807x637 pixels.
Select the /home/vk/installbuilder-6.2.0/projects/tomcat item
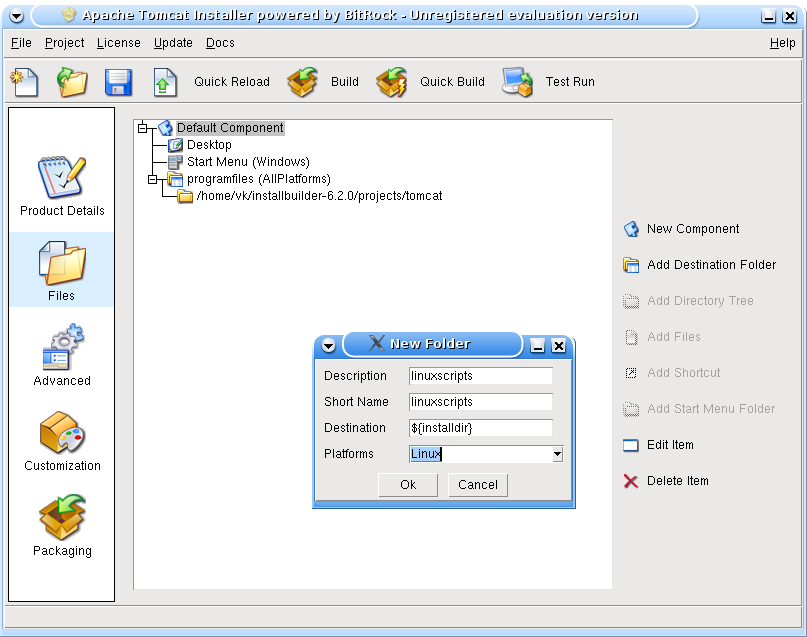[319, 196]
